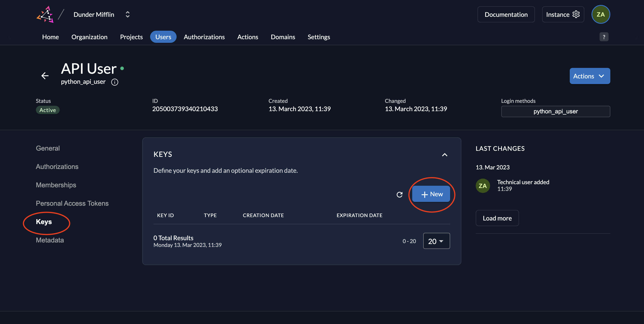Add a new key with New button
The width and height of the screenshot is (644, 324).
(431, 194)
